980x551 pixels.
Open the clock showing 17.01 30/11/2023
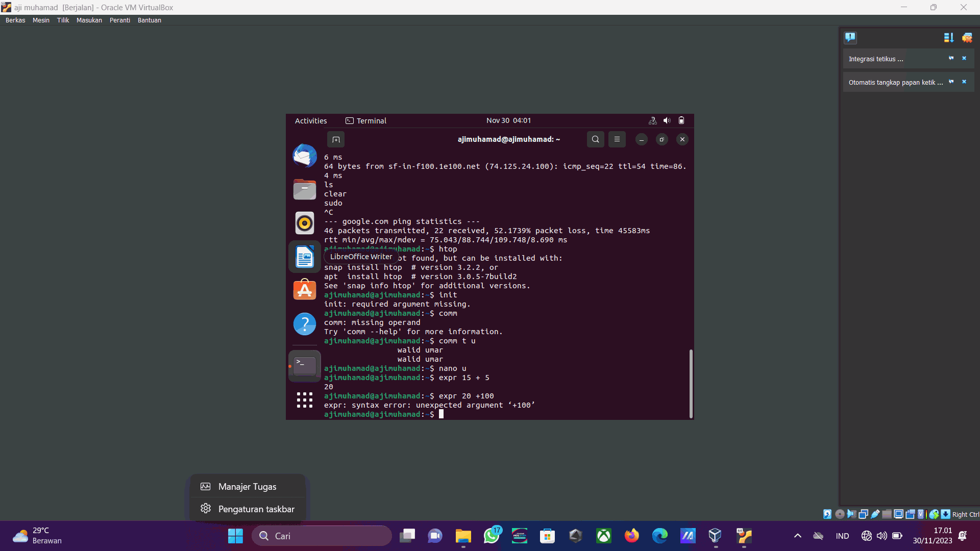coord(933,536)
